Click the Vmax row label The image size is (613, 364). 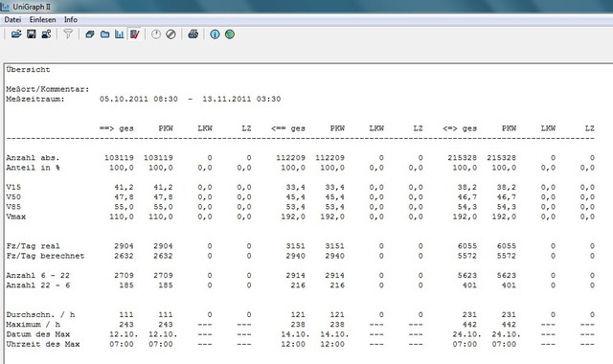[x=16, y=216]
